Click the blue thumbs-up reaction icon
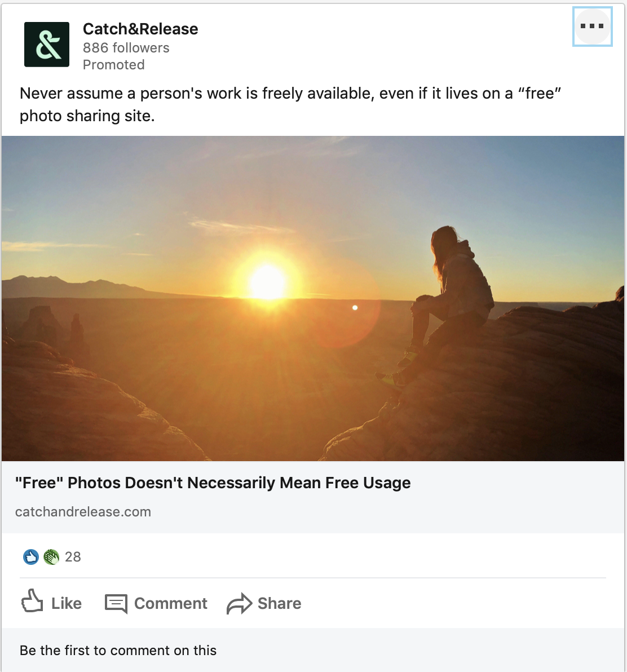The height and width of the screenshot is (672, 627). (x=30, y=557)
